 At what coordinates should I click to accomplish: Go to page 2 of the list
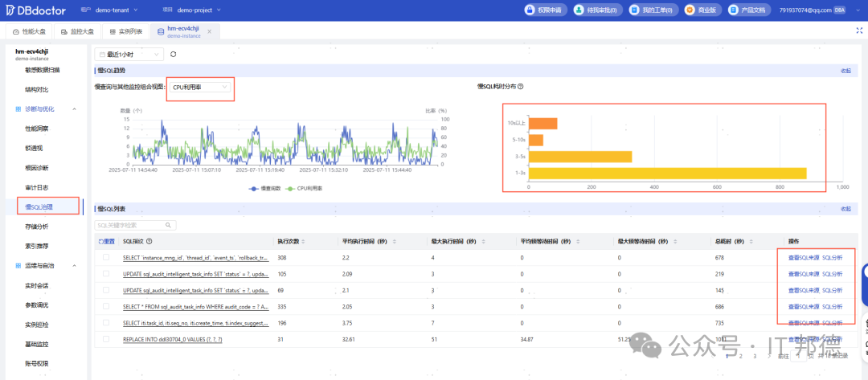tap(741, 357)
